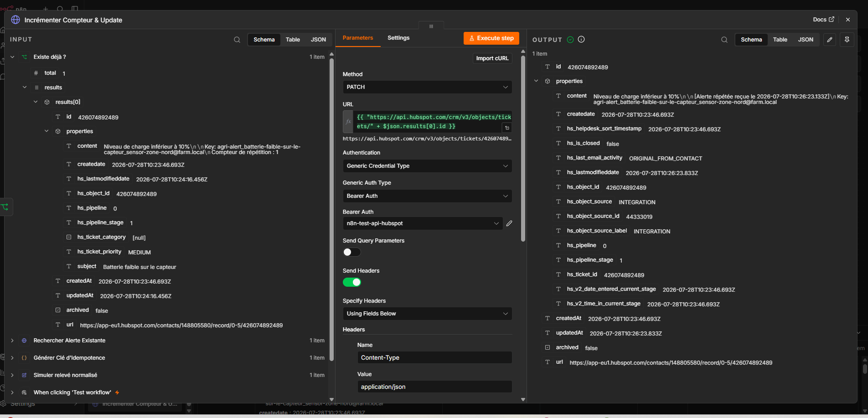Screen dimensions: 868x418
Task: Open the Specify Headers dropdown
Action: [427, 314]
